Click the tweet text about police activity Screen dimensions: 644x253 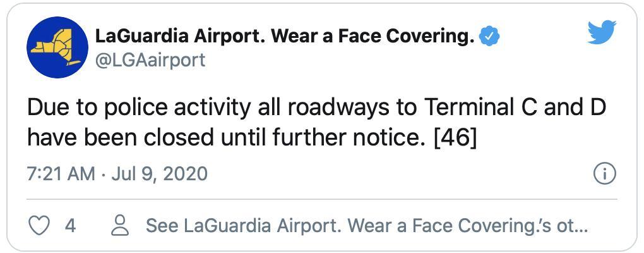coord(317,123)
